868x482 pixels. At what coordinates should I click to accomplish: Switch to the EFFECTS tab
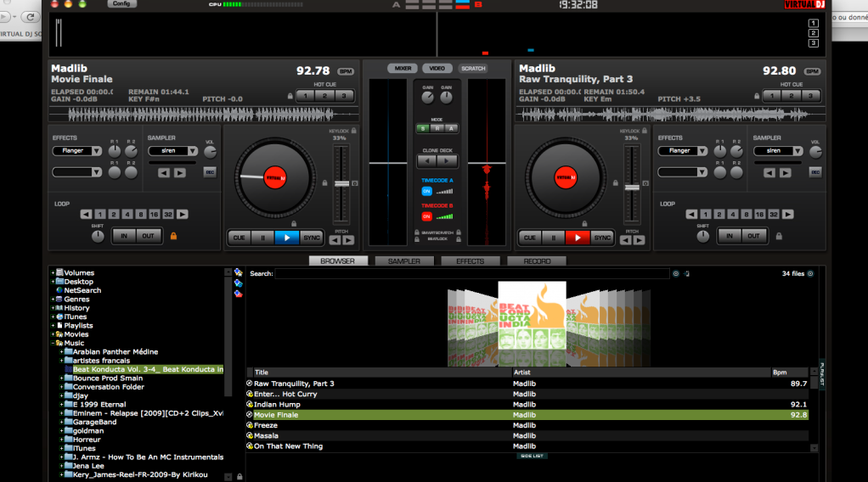tap(471, 261)
